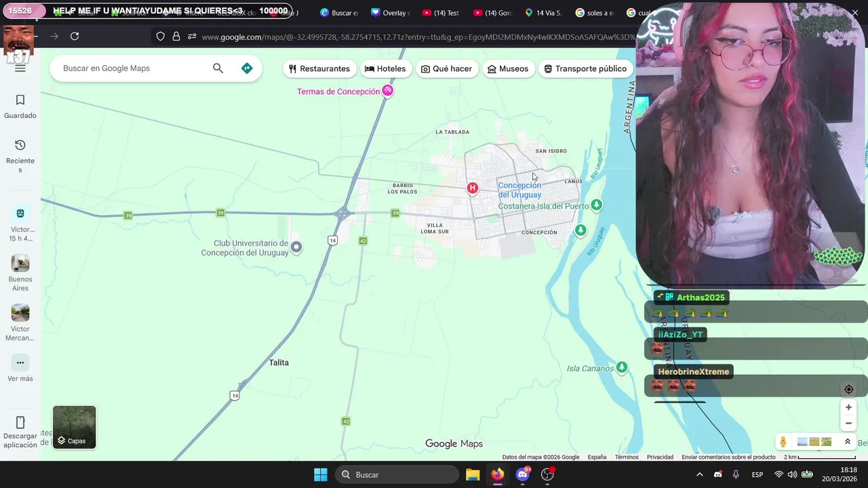
Task: Show hidden system tray icons chevron
Action: (x=700, y=474)
